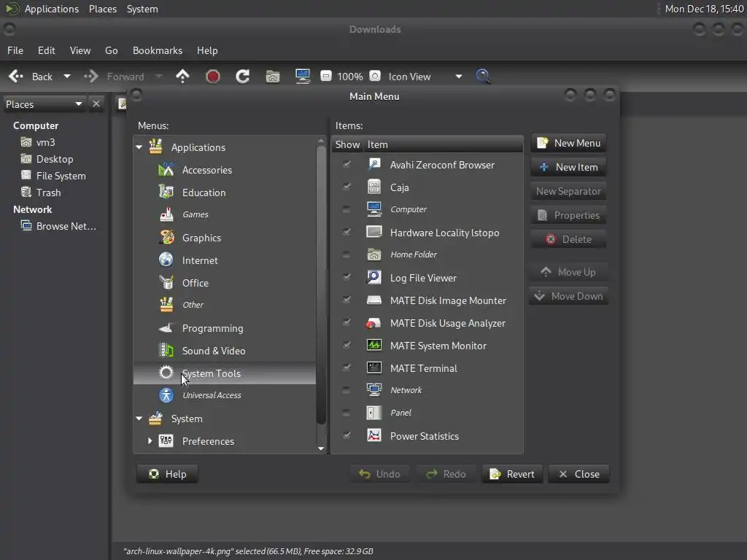Click the Sound & Video category icon
747x560 pixels.
166,350
